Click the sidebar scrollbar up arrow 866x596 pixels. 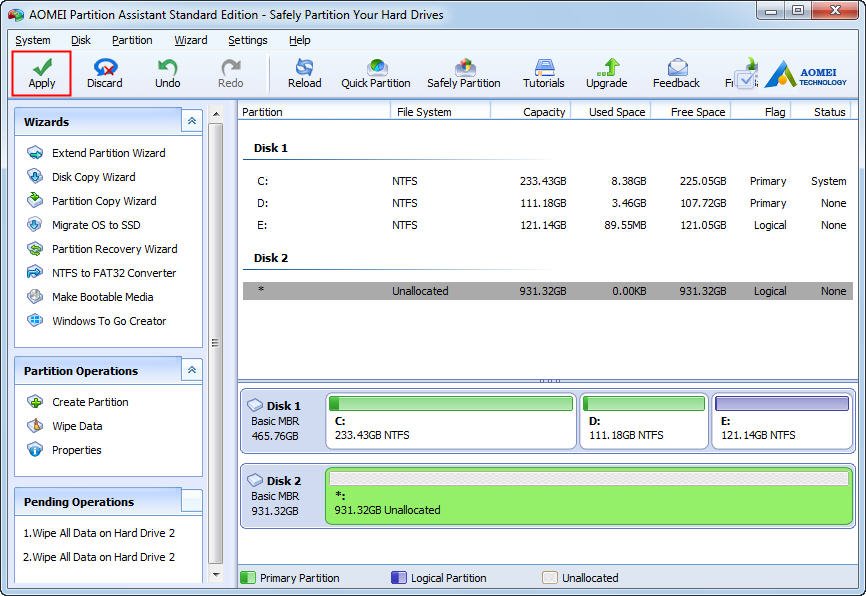[x=216, y=114]
